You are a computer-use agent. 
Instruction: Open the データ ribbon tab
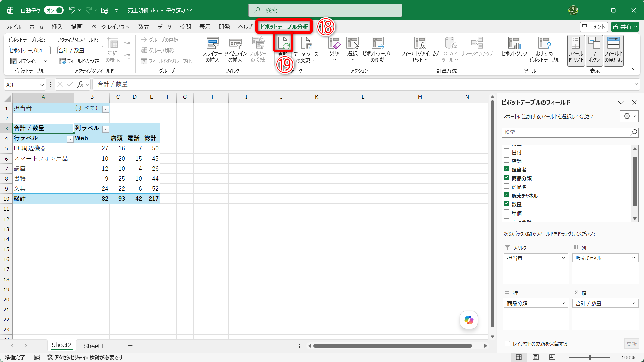[165, 27]
